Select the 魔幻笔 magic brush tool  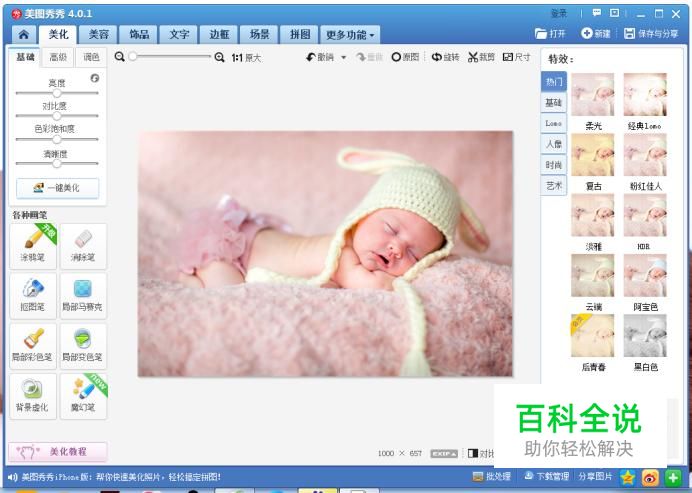tap(83, 396)
